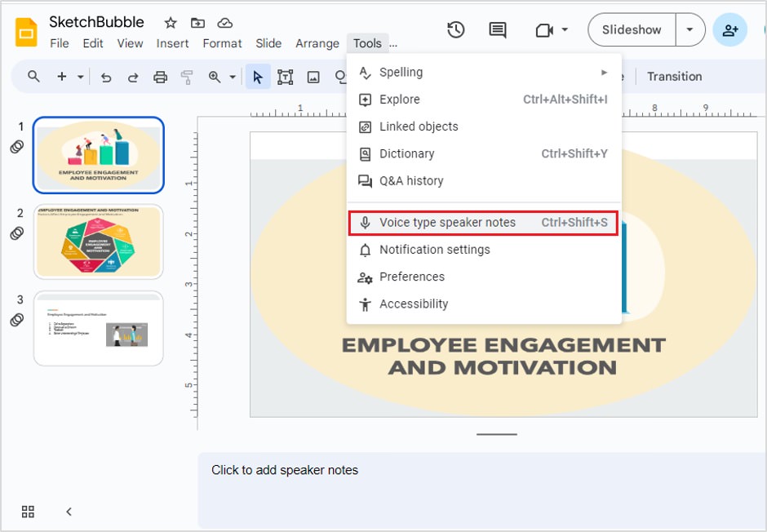Click the undo arrow
767x532 pixels.
(106, 77)
